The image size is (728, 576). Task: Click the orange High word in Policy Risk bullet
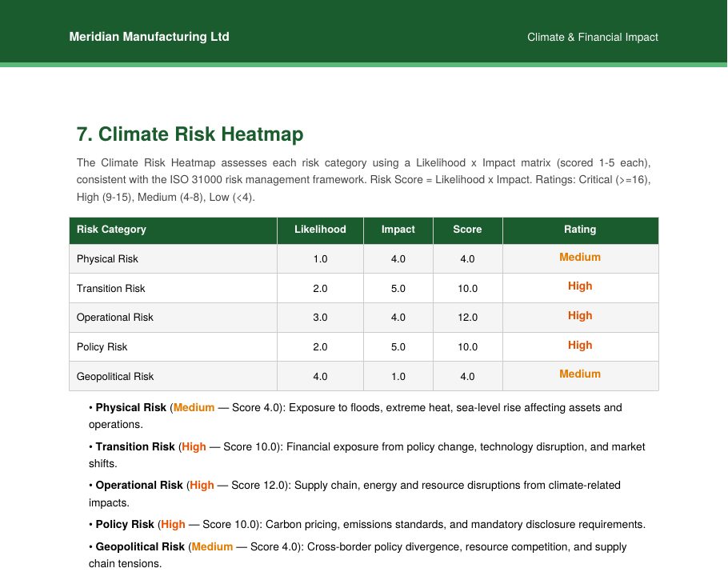click(x=173, y=525)
